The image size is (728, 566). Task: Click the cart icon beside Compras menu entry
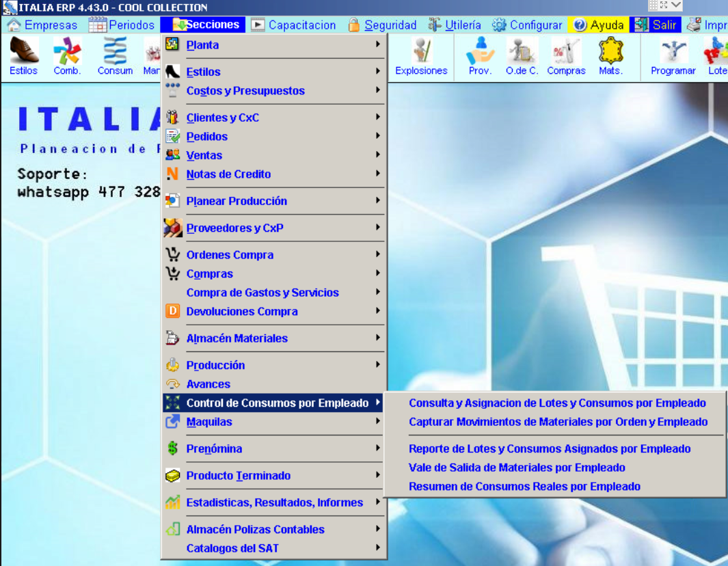(x=172, y=273)
